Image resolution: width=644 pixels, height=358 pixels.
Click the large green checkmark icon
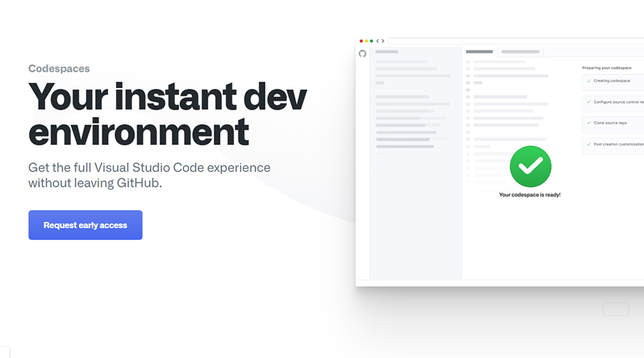[530, 166]
